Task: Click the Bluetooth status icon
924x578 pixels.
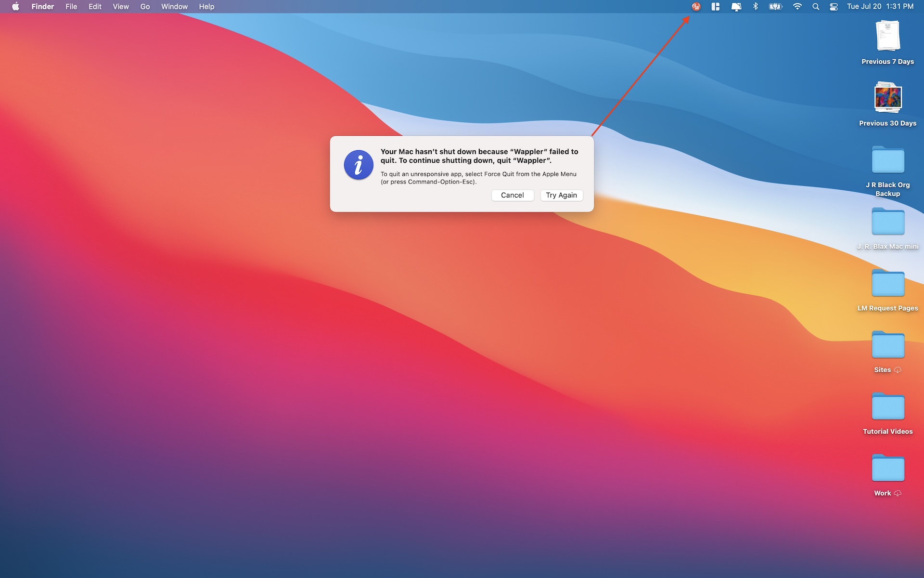Action: [756, 7]
